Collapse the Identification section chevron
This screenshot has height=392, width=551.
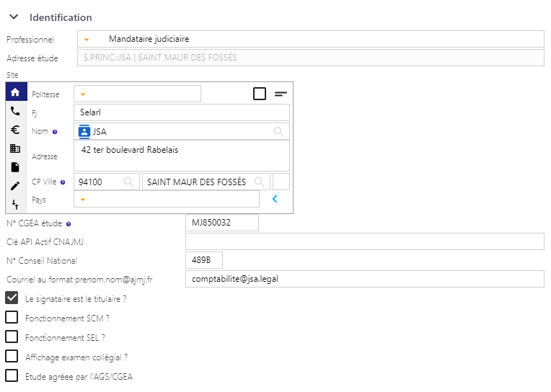pyautogui.click(x=14, y=17)
